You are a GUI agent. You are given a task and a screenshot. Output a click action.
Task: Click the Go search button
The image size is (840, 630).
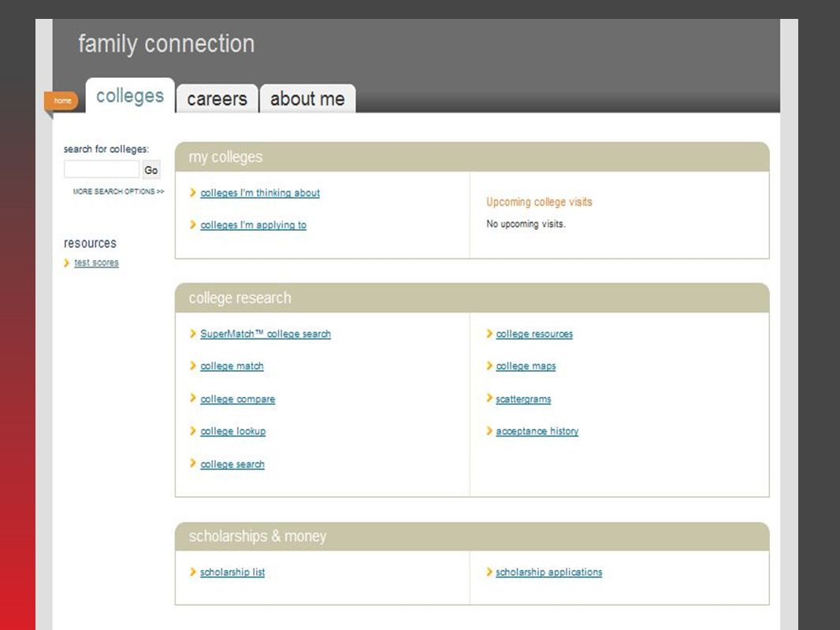coord(151,169)
